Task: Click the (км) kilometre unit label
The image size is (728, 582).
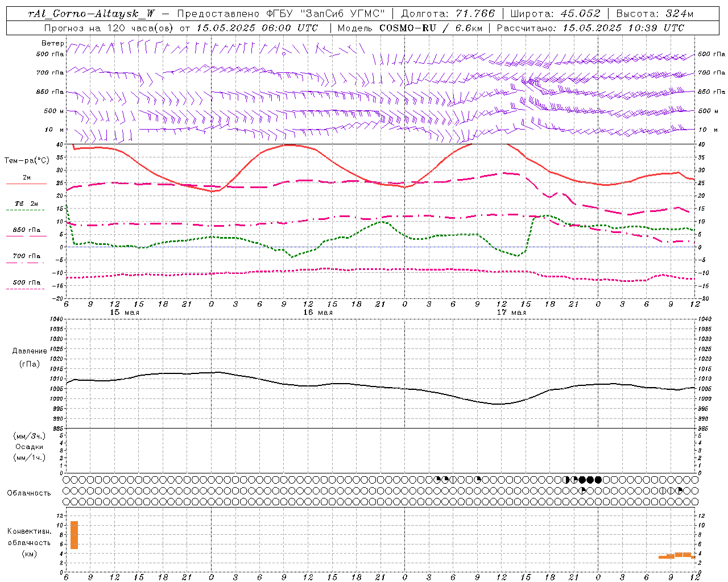Action: tap(30, 554)
